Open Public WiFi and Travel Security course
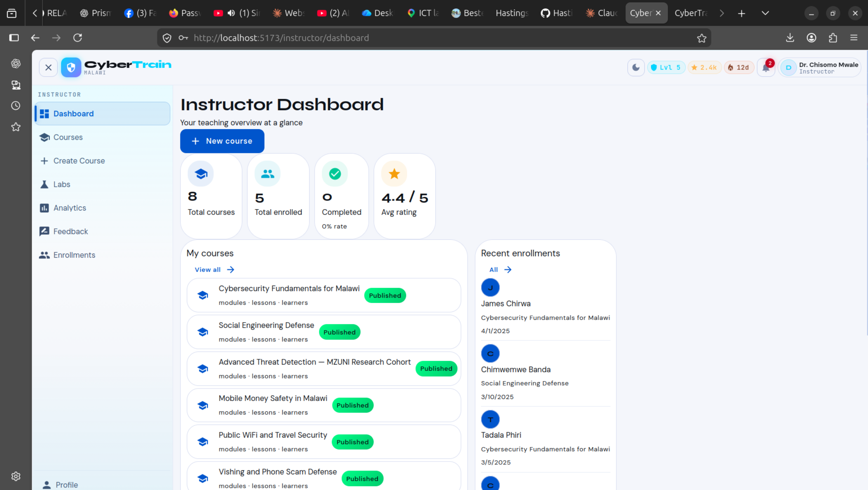Screen dimensions: 868x490 pyautogui.click(x=324, y=442)
